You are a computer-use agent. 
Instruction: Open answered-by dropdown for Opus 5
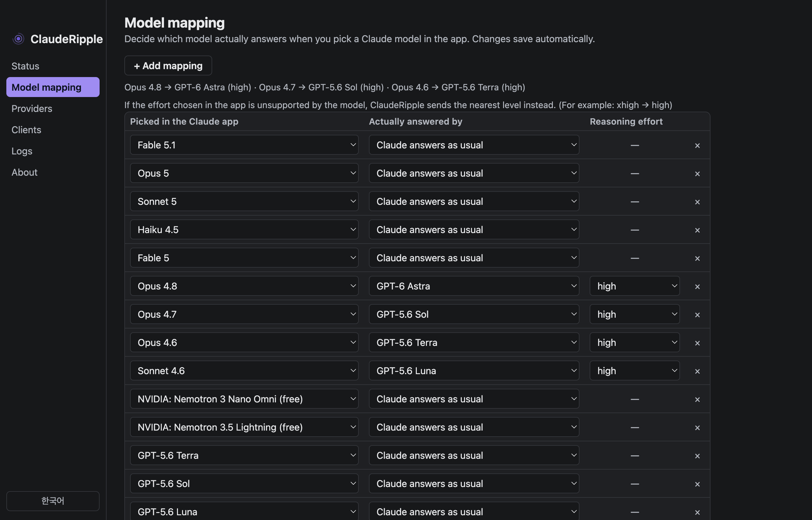point(474,173)
